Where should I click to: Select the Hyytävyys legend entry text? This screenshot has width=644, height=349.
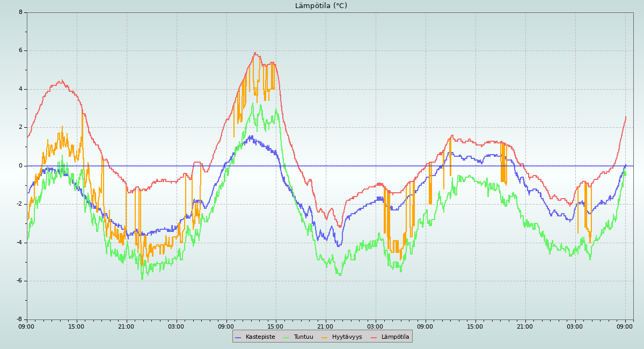point(347,337)
